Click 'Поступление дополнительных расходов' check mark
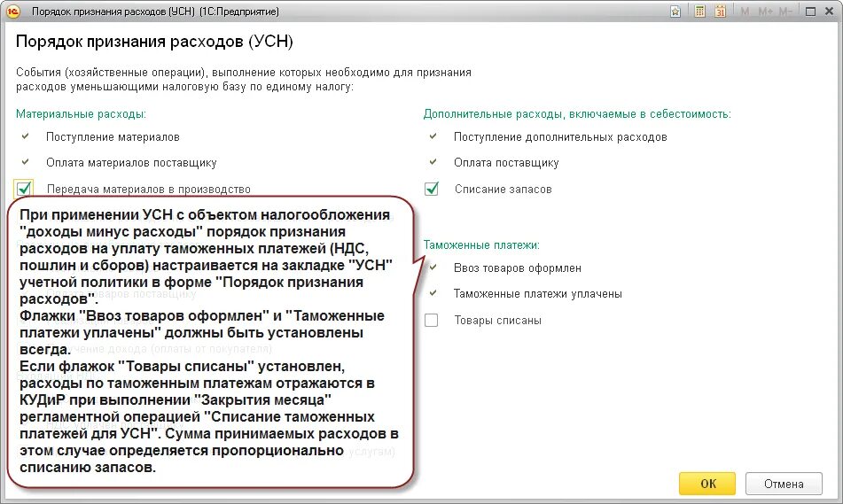This screenshot has width=843, height=504. coord(433,136)
